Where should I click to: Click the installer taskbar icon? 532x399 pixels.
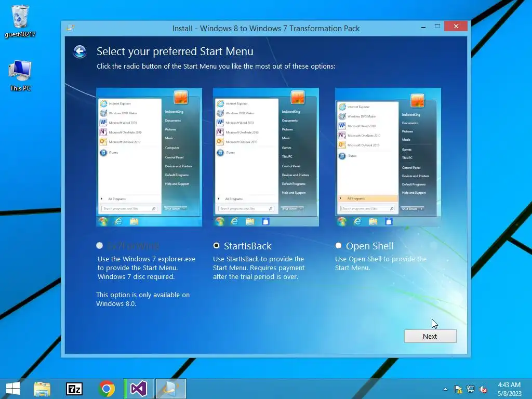pos(170,389)
